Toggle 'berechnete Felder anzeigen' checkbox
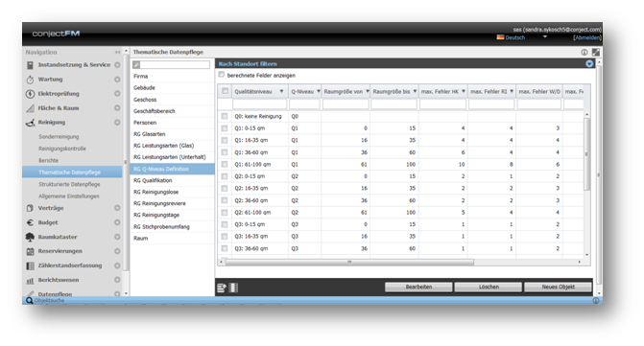Image resolution: width=644 pixels, height=346 pixels. click(222, 75)
